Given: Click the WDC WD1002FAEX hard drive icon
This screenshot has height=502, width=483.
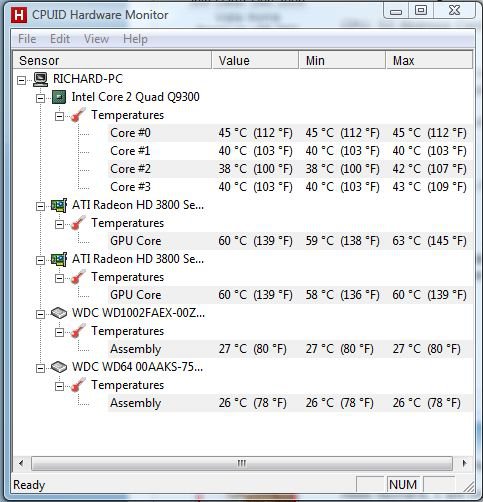Looking at the screenshot, I should (x=59, y=313).
